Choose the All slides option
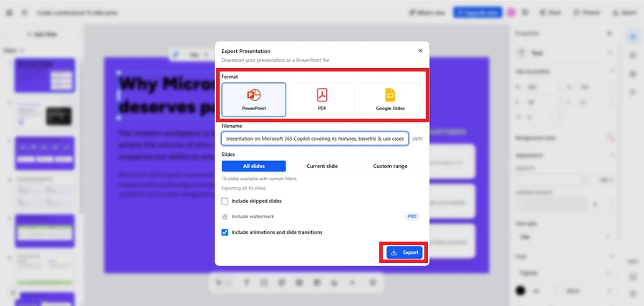Screen dimensions: 644x306 254,166
